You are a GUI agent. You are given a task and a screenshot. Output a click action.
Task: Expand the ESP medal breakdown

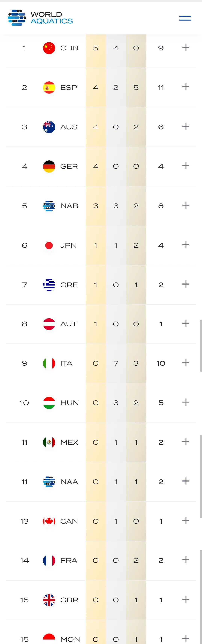[186, 87]
